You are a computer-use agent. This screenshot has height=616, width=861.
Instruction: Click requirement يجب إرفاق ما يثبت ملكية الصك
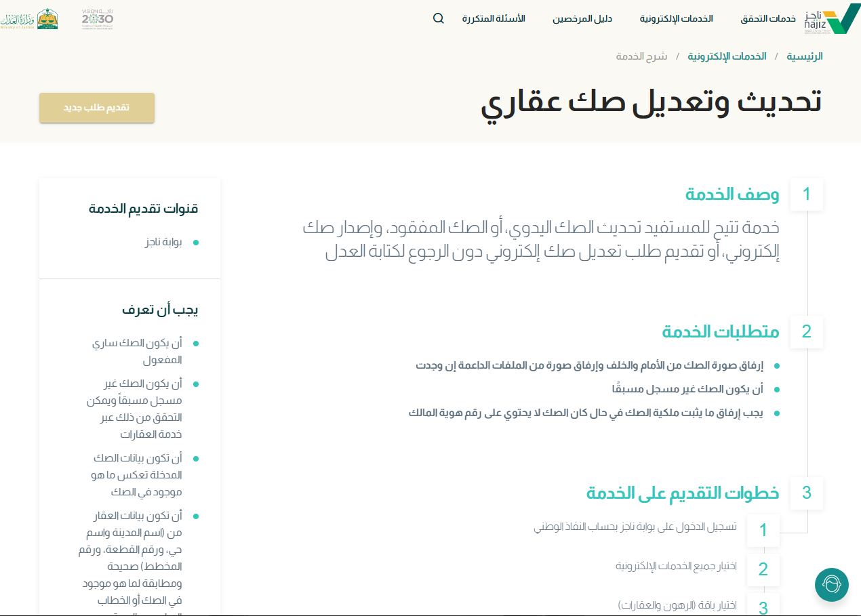pyautogui.click(x=586, y=413)
